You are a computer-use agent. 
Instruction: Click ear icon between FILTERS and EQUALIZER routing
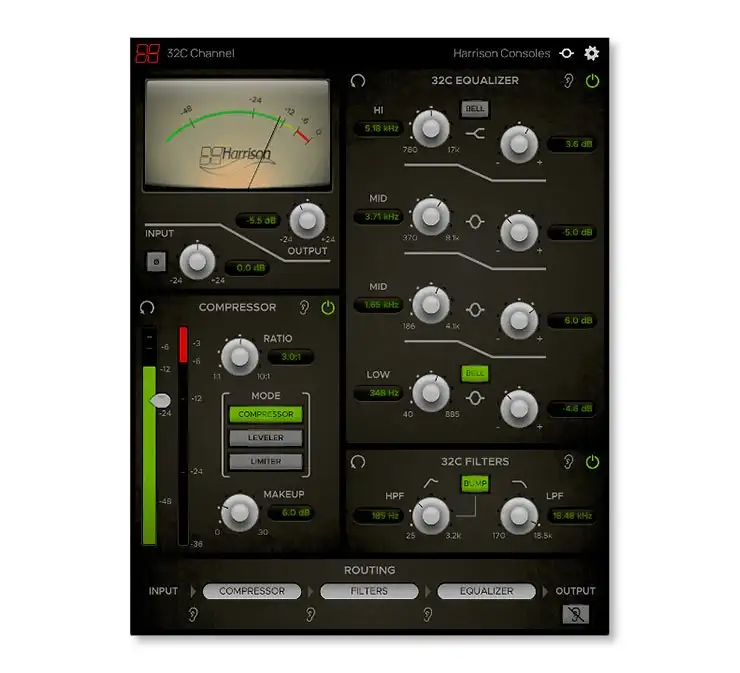pyautogui.click(x=428, y=614)
